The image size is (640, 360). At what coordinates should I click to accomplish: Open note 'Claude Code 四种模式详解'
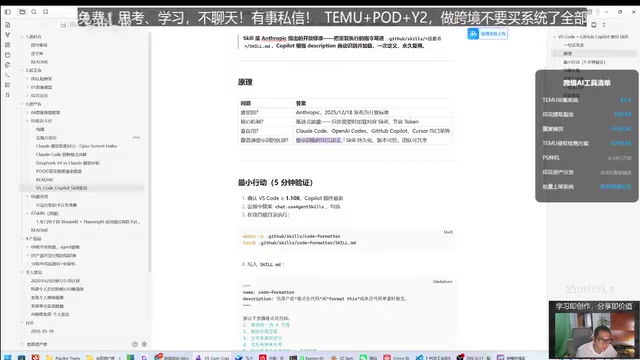pos(61,154)
